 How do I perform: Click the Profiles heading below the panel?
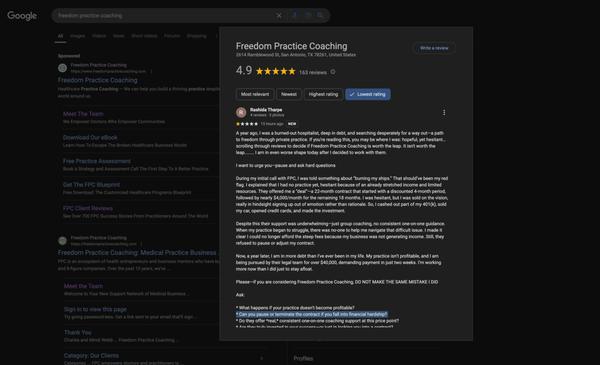click(x=303, y=358)
